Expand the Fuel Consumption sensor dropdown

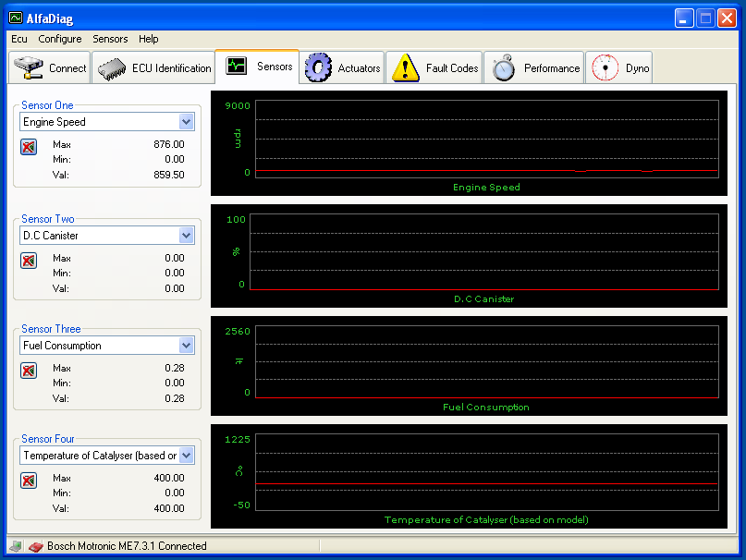click(x=187, y=346)
